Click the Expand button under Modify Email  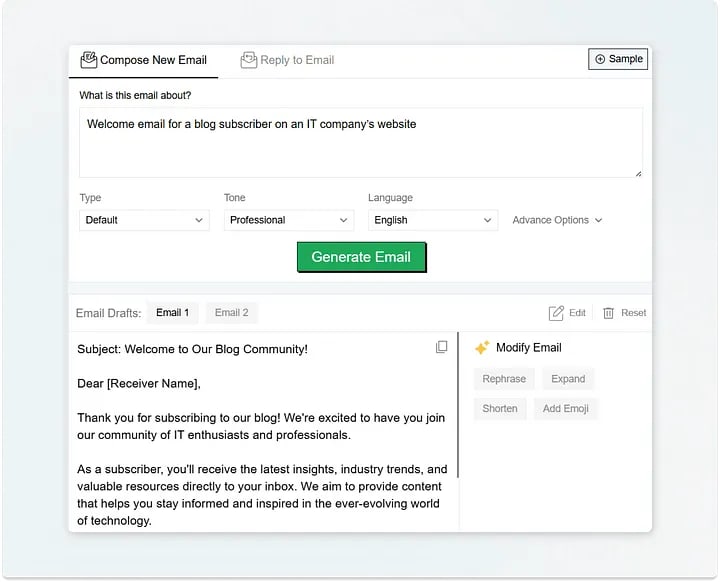(568, 379)
